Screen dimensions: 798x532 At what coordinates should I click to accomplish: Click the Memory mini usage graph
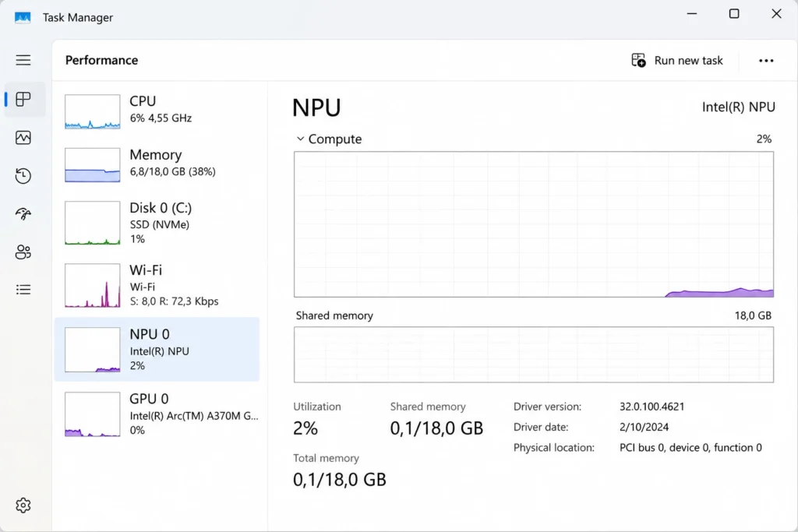[93, 165]
